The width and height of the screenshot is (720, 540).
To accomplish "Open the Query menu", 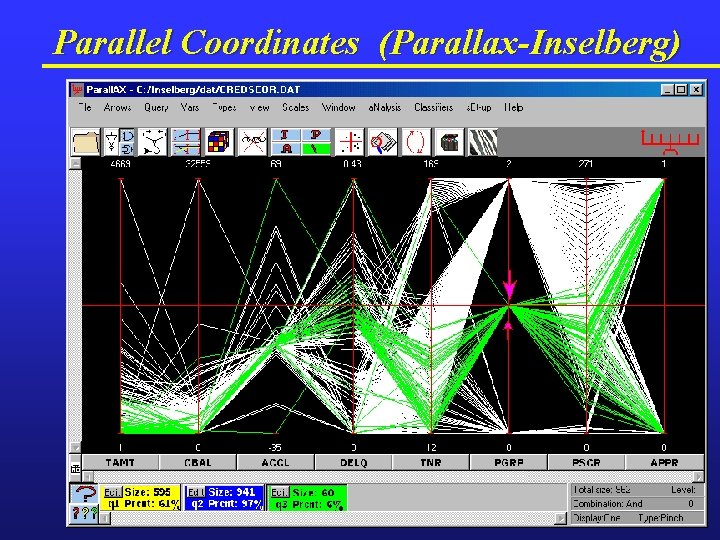I will [156, 107].
